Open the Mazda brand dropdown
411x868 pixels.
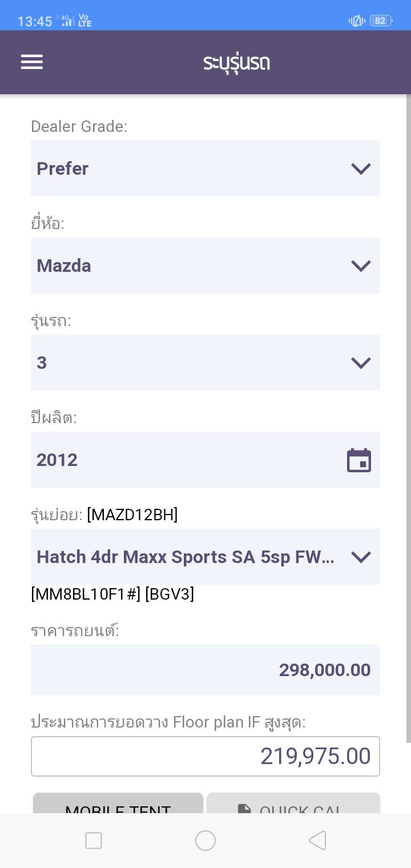pos(205,266)
